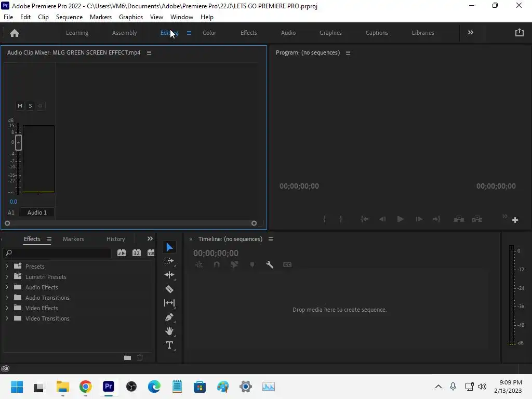532x399 pixels.
Task: Select the Type tool
Action: (x=169, y=345)
